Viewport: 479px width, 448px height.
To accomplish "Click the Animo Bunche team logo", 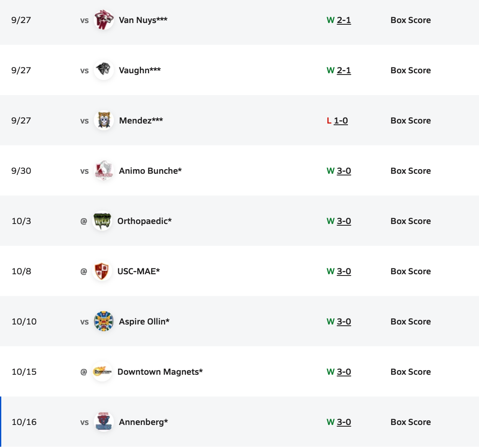I will [x=103, y=171].
